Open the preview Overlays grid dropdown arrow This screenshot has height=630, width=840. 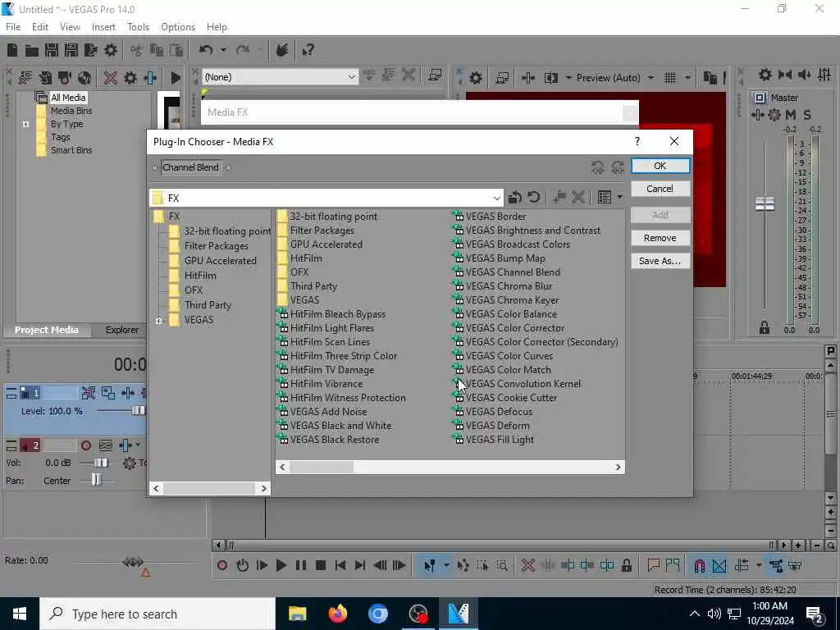tap(687, 78)
